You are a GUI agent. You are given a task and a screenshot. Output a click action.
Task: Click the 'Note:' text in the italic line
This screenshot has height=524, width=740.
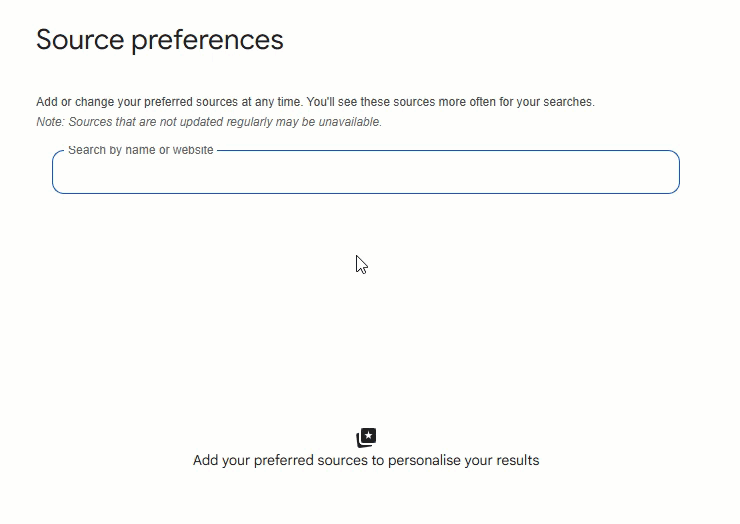pyautogui.click(x=49, y=122)
